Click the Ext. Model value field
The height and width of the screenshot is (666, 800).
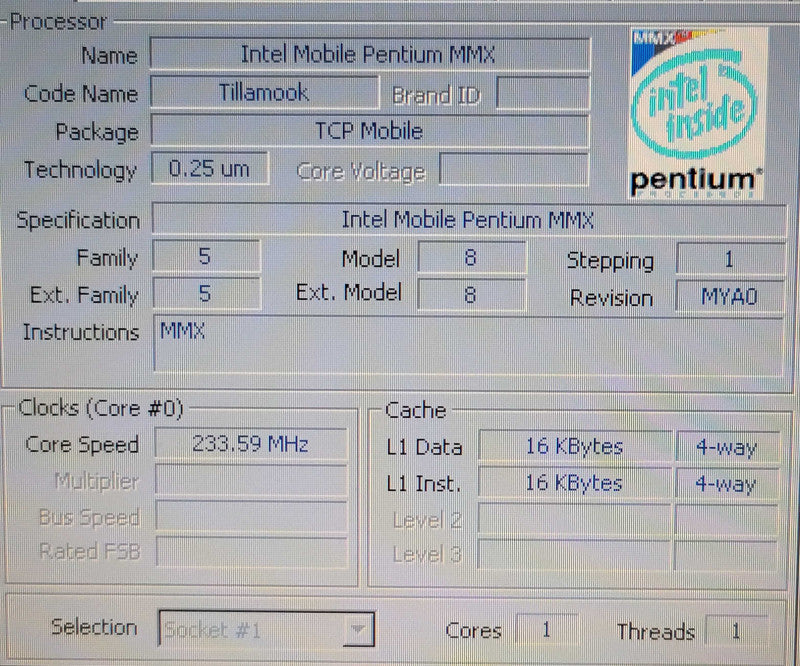471,294
